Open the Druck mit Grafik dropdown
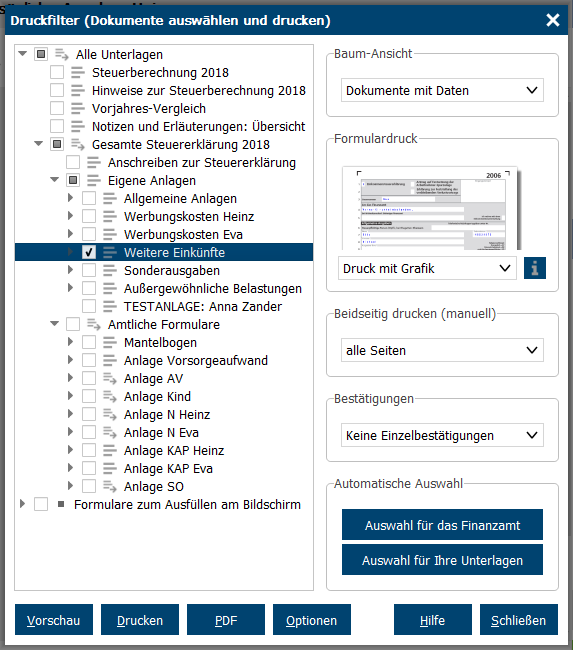This screenshot has height=650, width=573. (427, 268)
